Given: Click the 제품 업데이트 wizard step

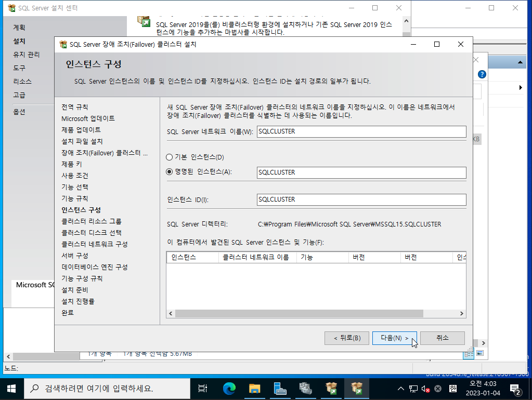Looking at the screenshot, I should click(81, 130).
